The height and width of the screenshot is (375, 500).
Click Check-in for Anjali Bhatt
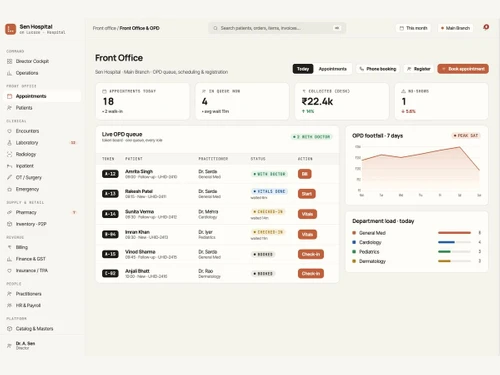(311, 274)
